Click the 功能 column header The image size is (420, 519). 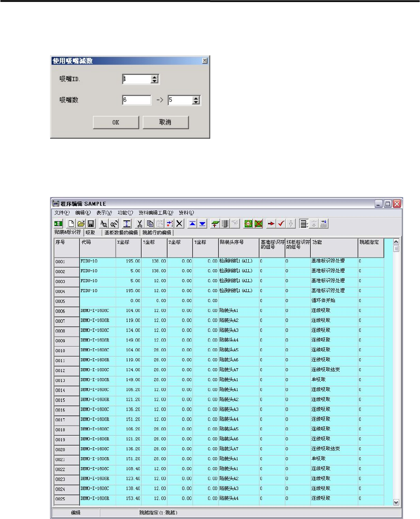click(x=334, y=248)
